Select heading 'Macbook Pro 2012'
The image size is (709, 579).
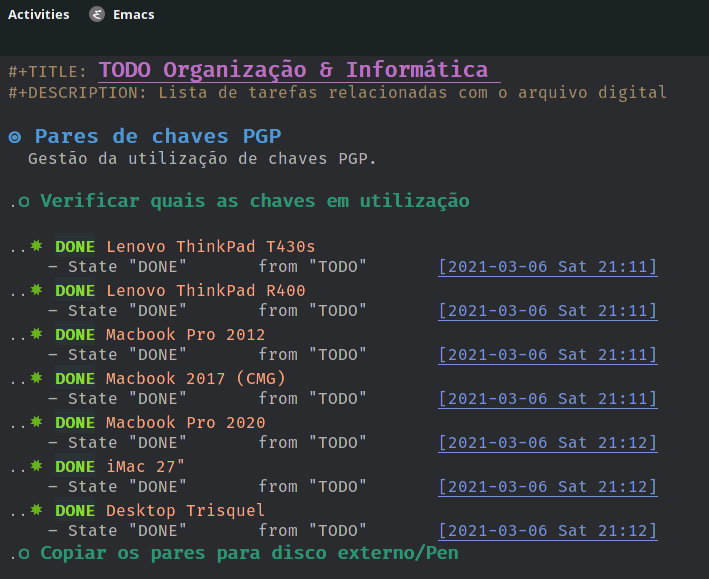(x=185, y=334)
